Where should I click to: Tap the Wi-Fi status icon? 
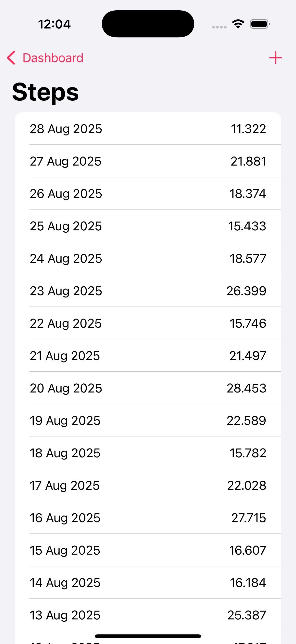click(238, 24)
